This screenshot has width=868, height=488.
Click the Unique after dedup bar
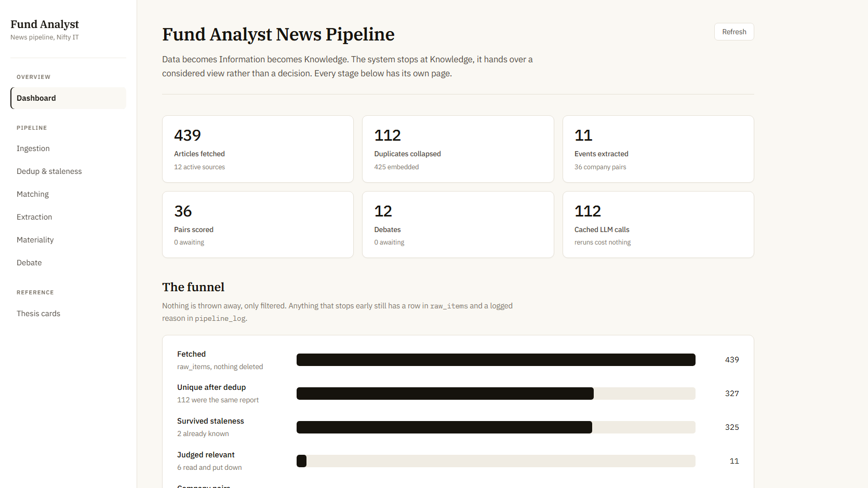496,394
